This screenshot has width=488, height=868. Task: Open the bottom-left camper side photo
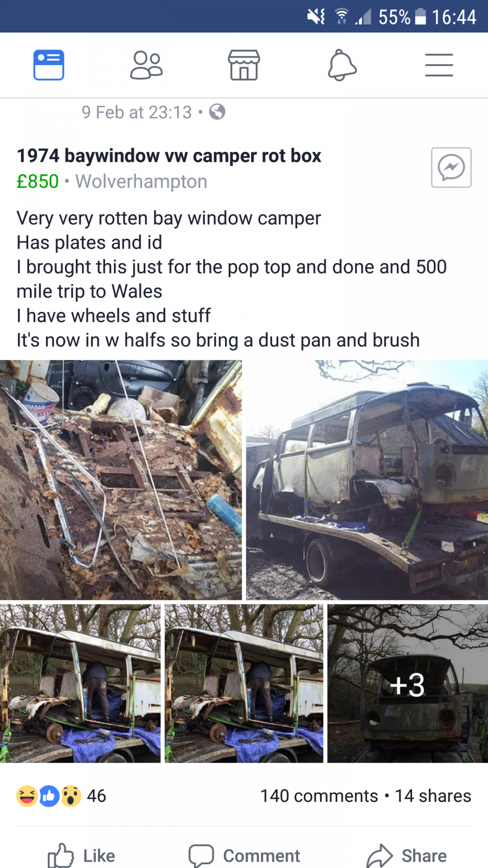click(80, 684)
